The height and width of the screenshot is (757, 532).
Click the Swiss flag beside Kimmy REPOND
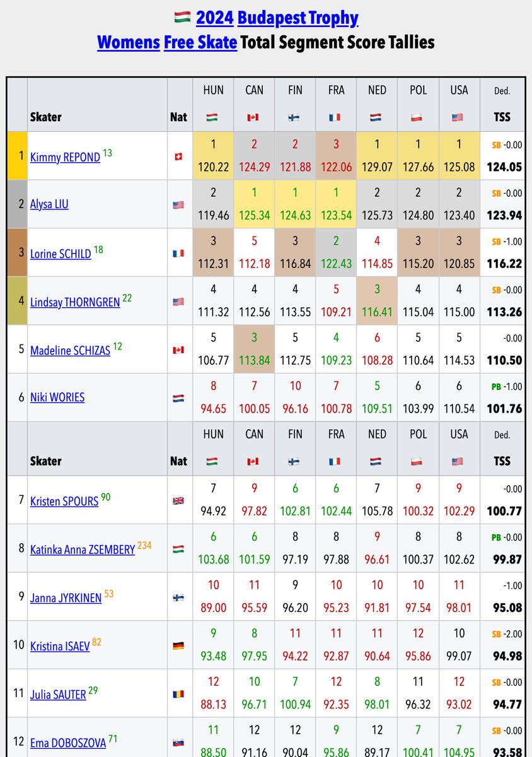coord(178,156)
